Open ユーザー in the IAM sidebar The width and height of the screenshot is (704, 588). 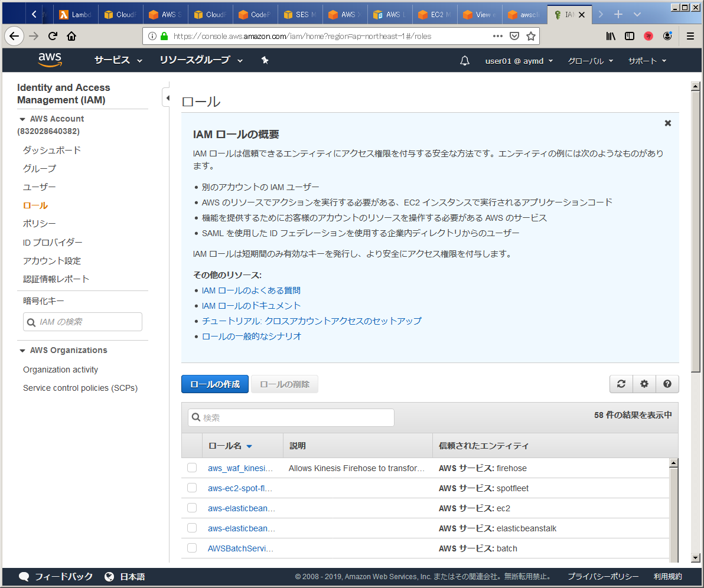pos(40,187)
